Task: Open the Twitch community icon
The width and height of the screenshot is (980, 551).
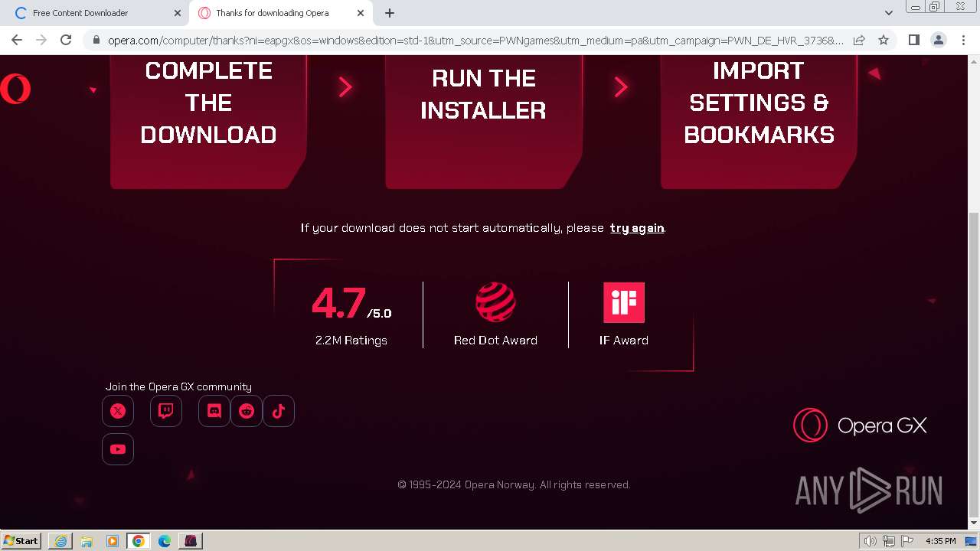Action: coord(166,411)
